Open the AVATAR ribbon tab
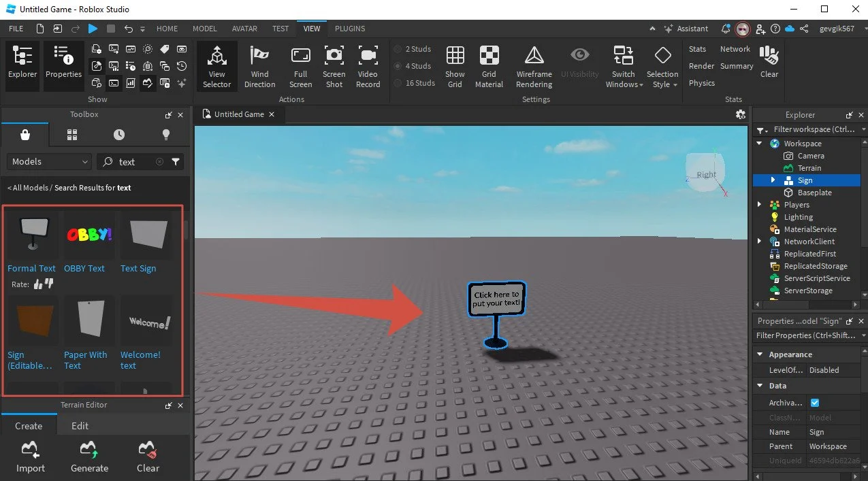This screenshot has height=481, width=868. (244, 29)
